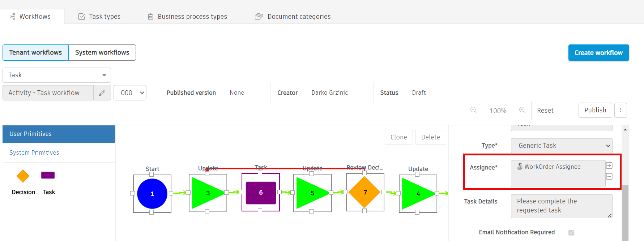The width and height of the screenshot is (644, 241).
Task: Switch to System workflows view
Action: [102, 52]
